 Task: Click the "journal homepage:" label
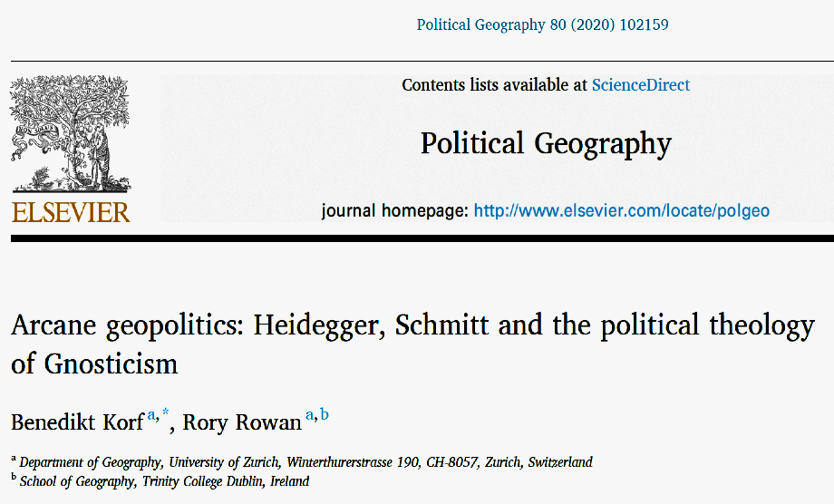click(x=394, y=210)
